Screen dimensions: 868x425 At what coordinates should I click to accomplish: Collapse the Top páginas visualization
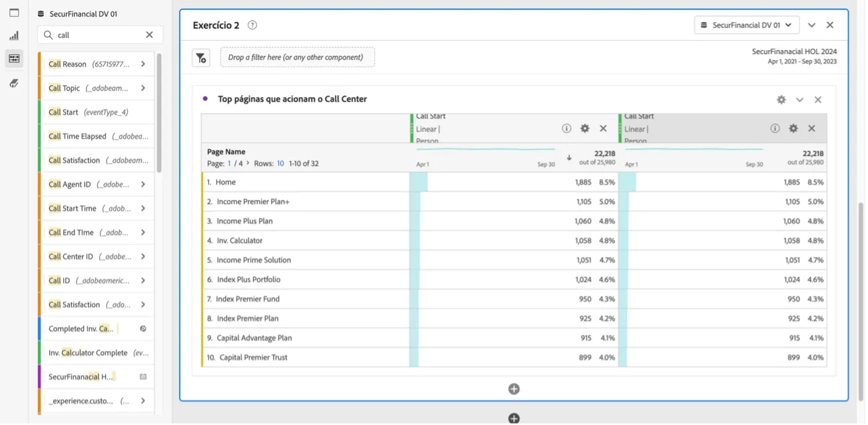click(x=799, y=100)
